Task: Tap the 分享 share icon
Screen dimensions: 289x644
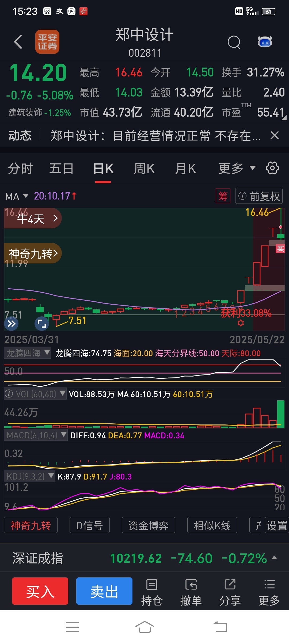Action: pos(230,592)
